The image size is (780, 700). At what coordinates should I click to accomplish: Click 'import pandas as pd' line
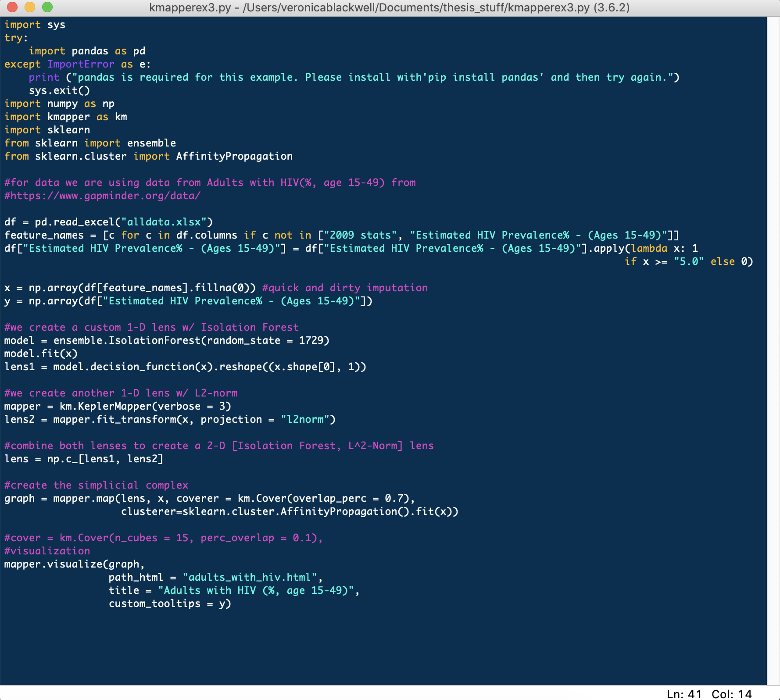tap(87, 51)
